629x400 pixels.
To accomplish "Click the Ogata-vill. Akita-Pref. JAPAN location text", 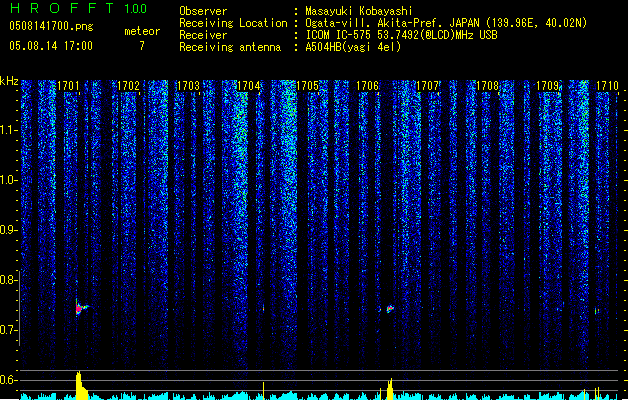I will coord(446,23).
